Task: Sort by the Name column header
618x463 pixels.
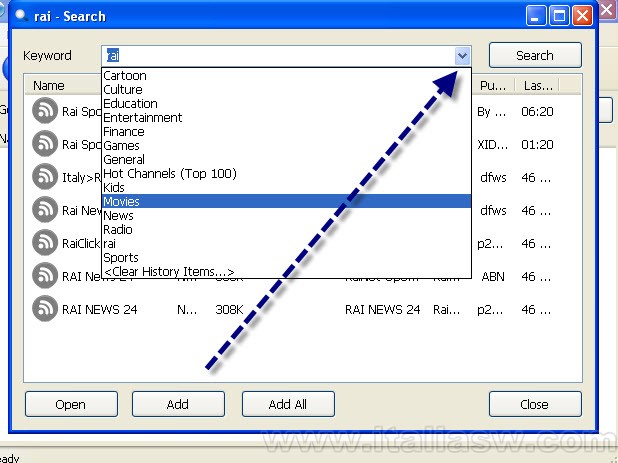Action: (63, 86)
